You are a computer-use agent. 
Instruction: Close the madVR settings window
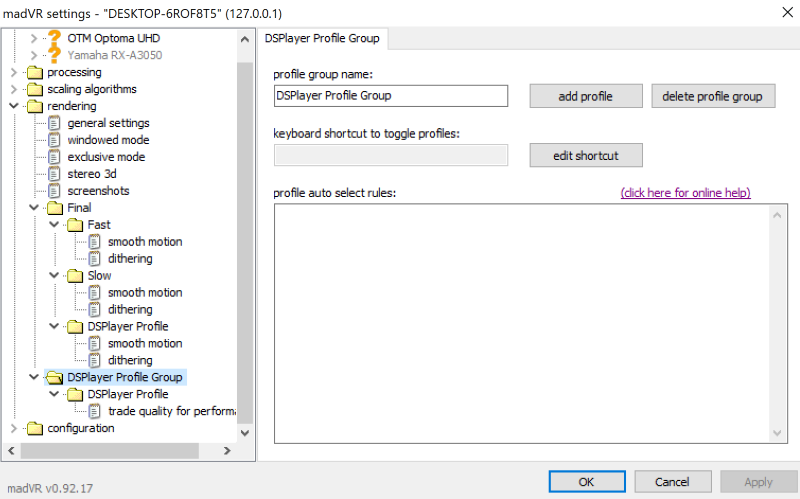pyautogui.click(x=787, y=12)
